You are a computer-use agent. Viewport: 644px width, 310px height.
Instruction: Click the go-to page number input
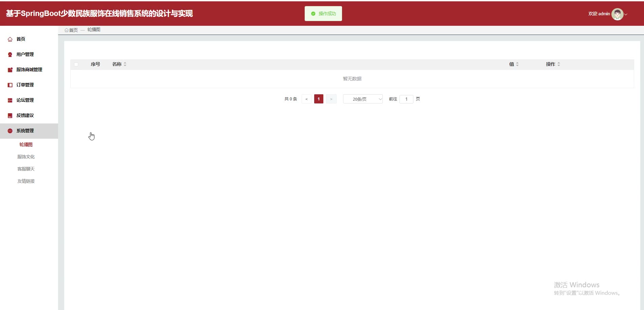406,99
